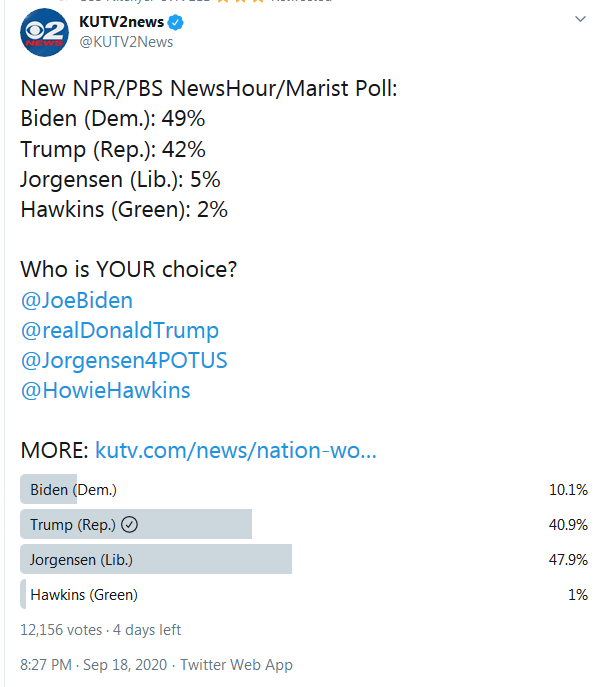Image resolution: width=602 pixels, height=687 pixels.
Task: Click the checkmark icon beside Trump (Rep.)
Action: [129, 524]
